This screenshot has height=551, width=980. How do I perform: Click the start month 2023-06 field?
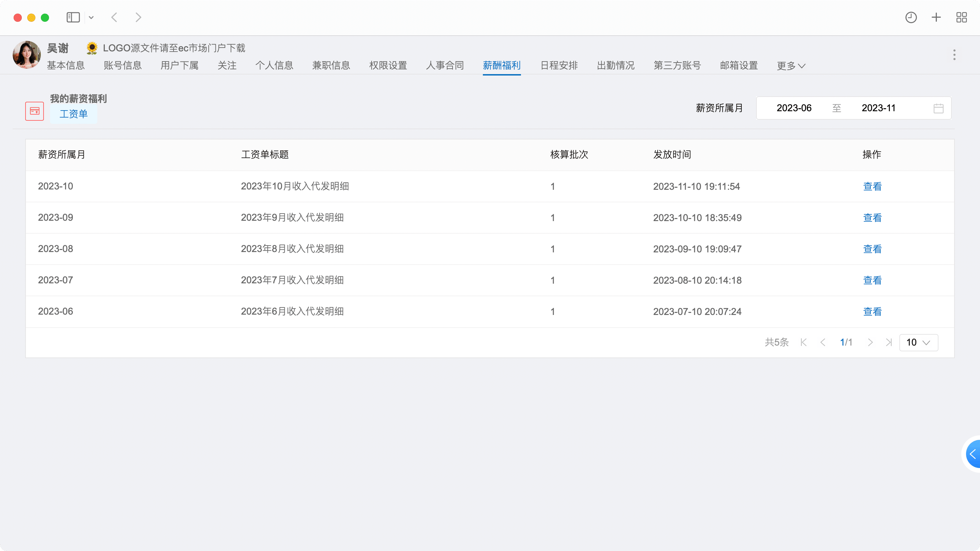(x=794, y=108)
